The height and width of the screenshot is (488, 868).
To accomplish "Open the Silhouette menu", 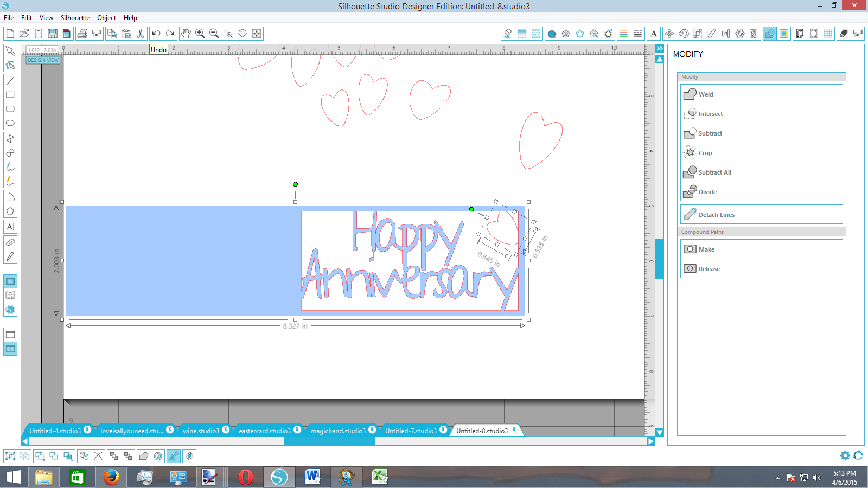I will coord(75,18).
